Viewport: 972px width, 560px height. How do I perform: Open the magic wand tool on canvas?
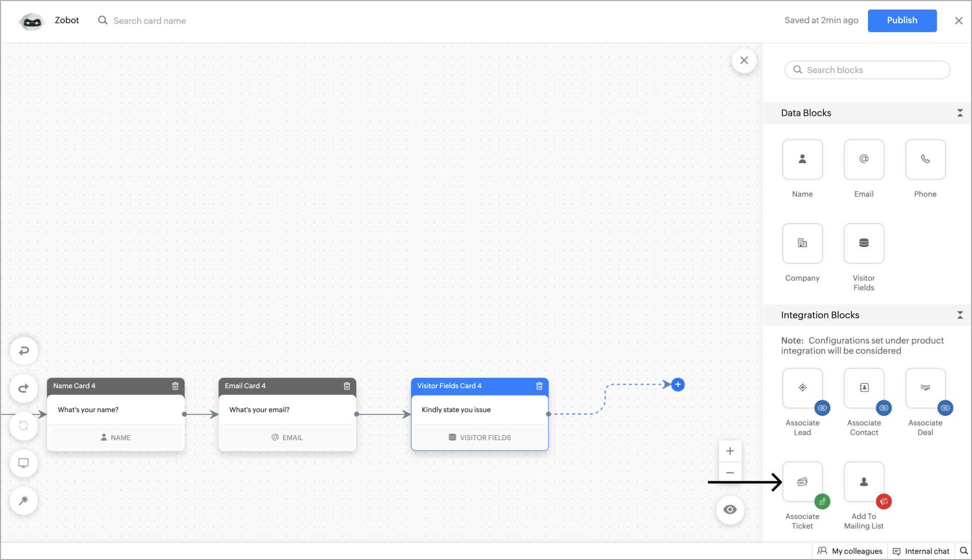(x=23, y=501)
